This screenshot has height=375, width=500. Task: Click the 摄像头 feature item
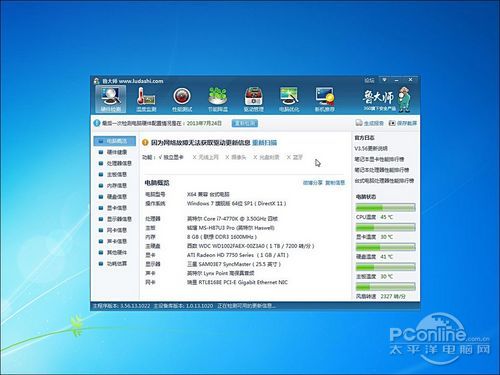pyautogui.click(x=236, y=157)
